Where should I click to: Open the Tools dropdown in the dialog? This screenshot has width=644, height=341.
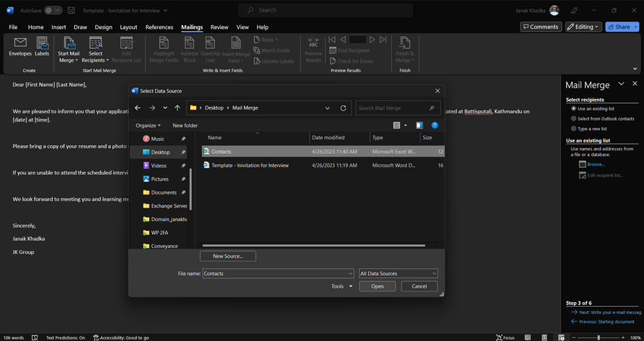[x=341, y=286]
